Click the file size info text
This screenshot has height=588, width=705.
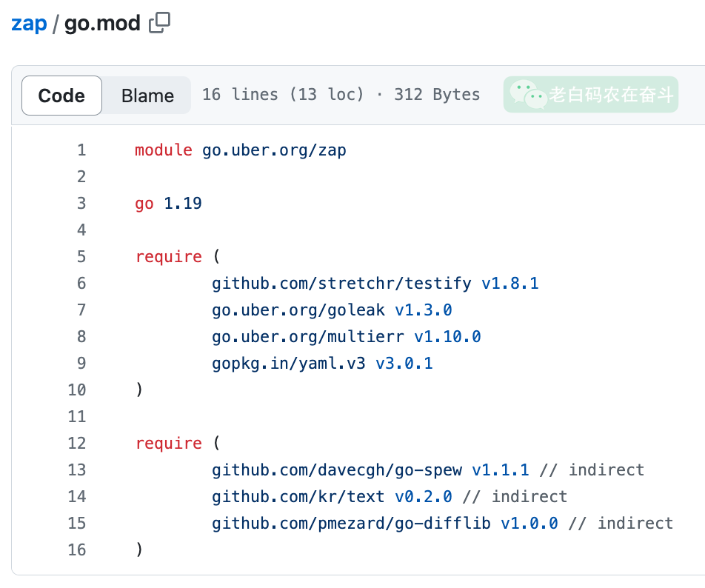341,95
